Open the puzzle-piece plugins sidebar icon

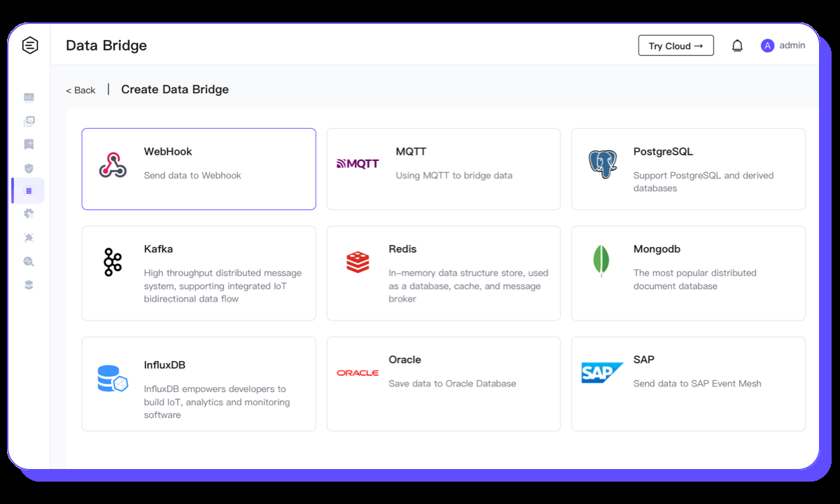click(29, 237)
